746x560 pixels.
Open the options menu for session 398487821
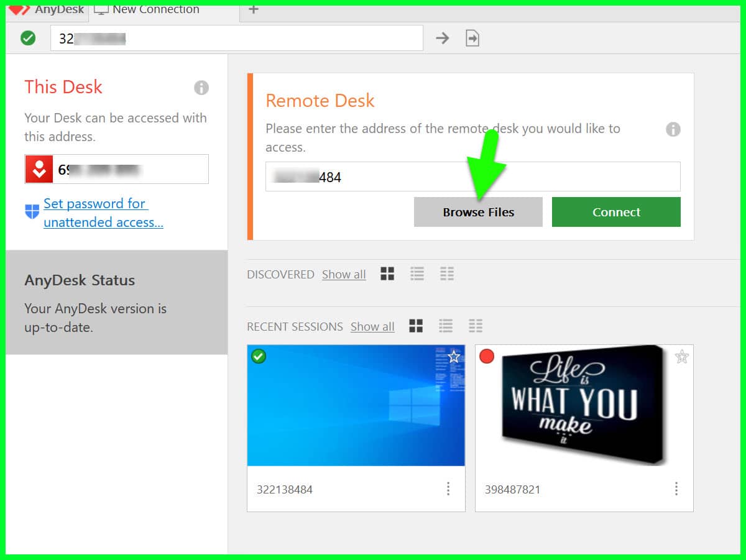coord(676,489)
